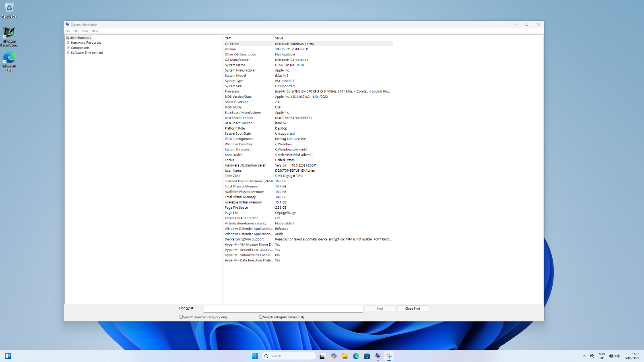The image size is (644, 362).
Task: Expand the Components tree node
Action: click(x=68, y=47)
